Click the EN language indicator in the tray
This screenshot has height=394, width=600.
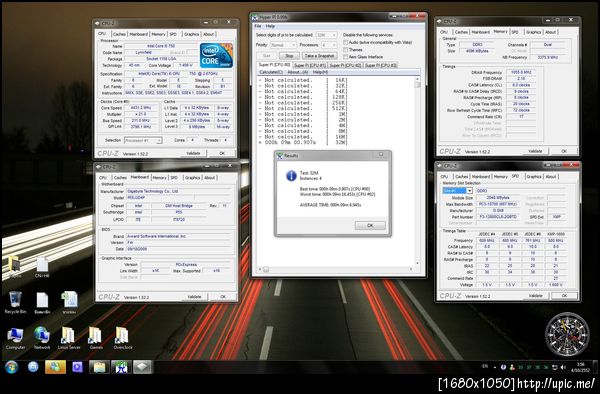(485, 366)
